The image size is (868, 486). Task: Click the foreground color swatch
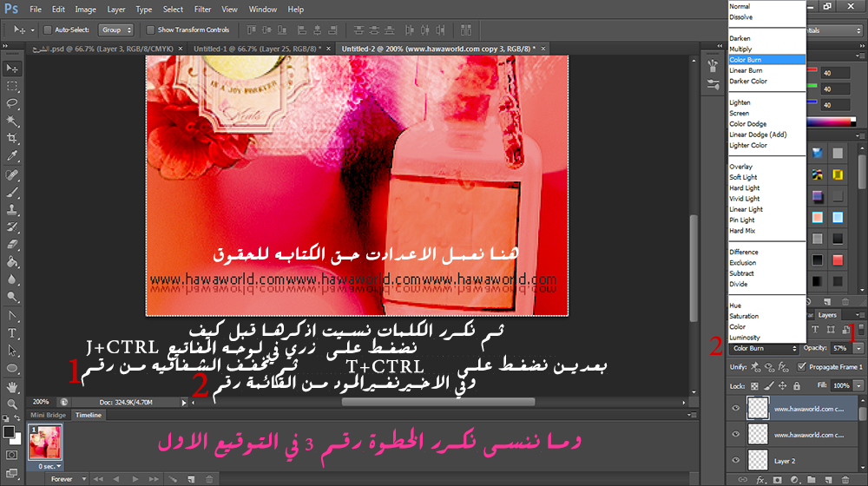pos(9,430)
